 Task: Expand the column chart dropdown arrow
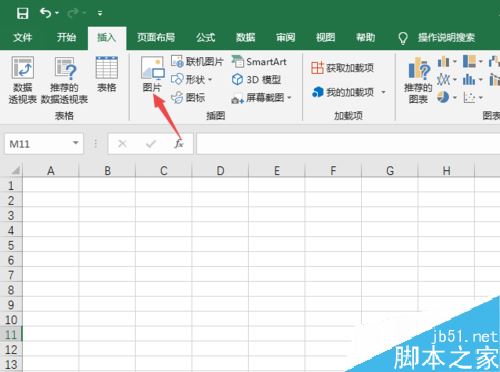click(x=455, y=61)
